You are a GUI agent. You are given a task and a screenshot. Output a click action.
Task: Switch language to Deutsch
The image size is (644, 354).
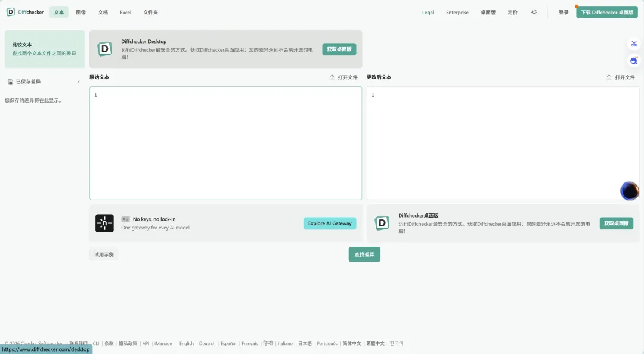(x=207, y=344)
